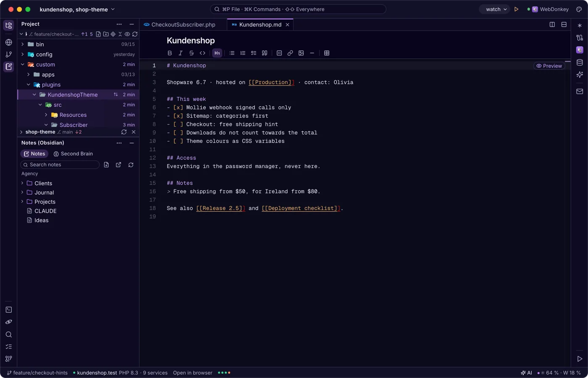This screenshot has width=588, height=378.
Task: Create new file in project
Action: click(98, 34)
